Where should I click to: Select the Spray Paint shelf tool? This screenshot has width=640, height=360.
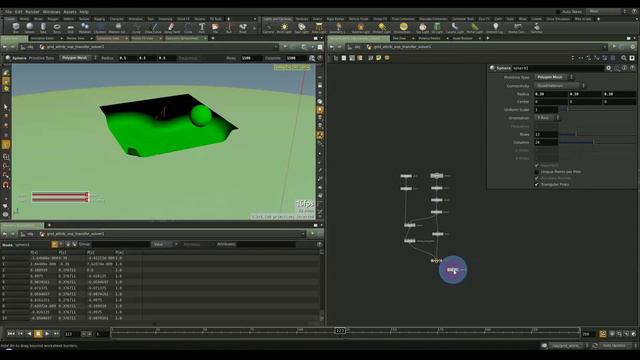171,28
